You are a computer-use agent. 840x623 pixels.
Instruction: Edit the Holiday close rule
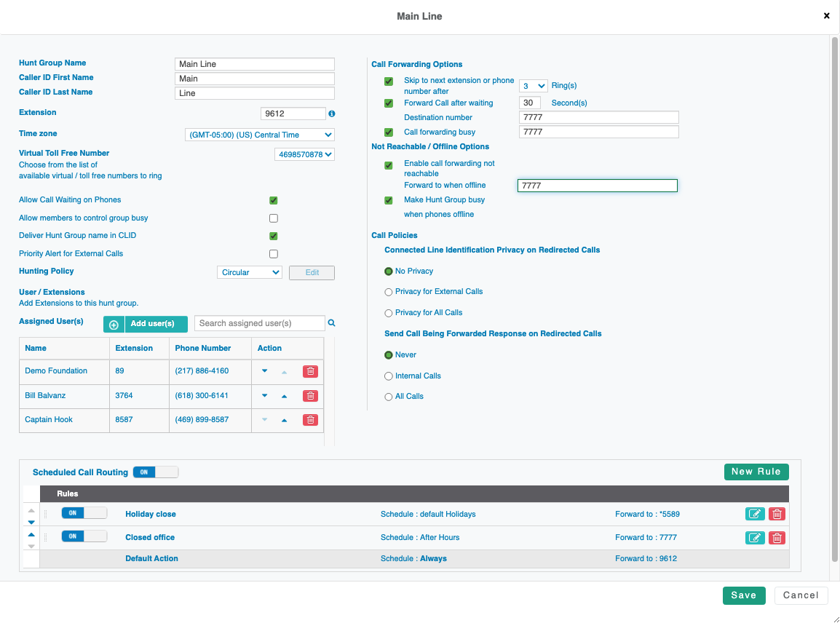pos(755,514)
